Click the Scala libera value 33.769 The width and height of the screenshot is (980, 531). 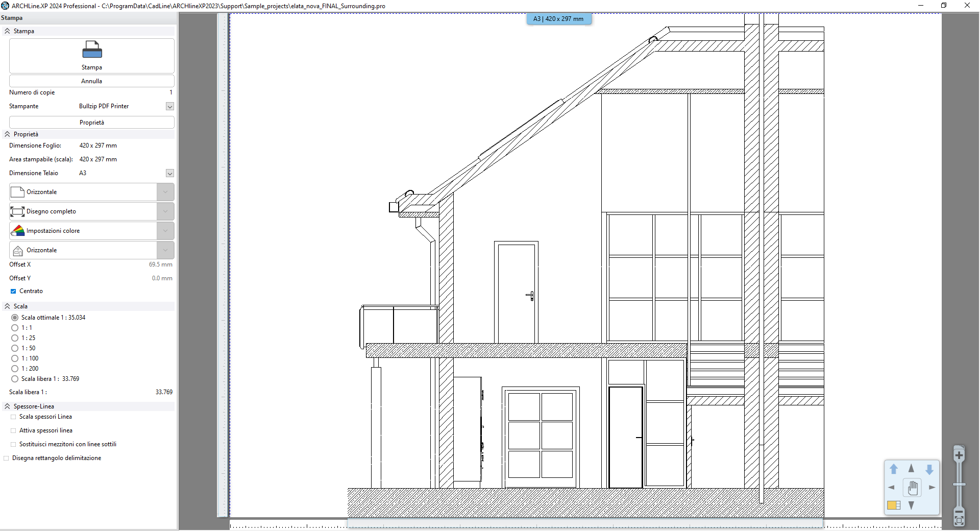pos(164,392)
